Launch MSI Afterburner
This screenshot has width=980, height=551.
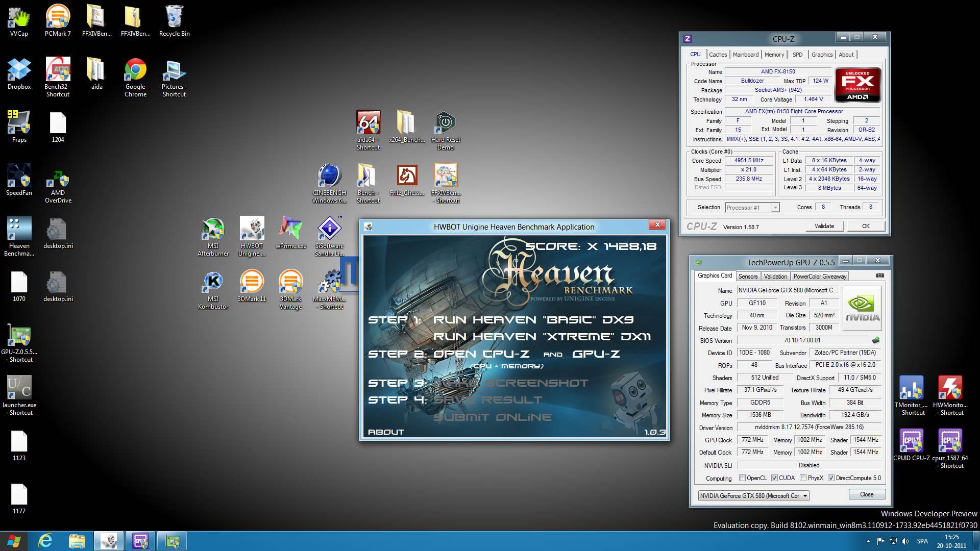tap(213, 237)
